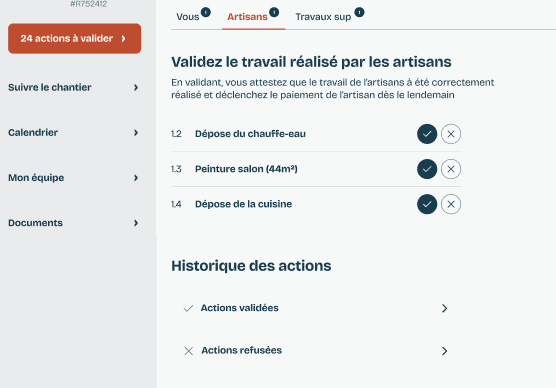Click the checkmark icon beside Actions validées
The width and height of the screenshot is (556, 388).
pos(188,308)
